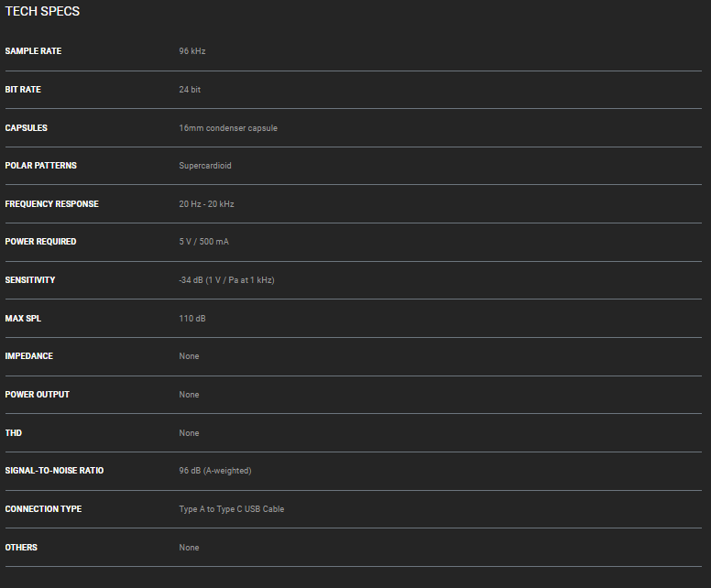Click the TECH SPECS heading
Screen dimensions: 711x588
(x=42, y=12)
